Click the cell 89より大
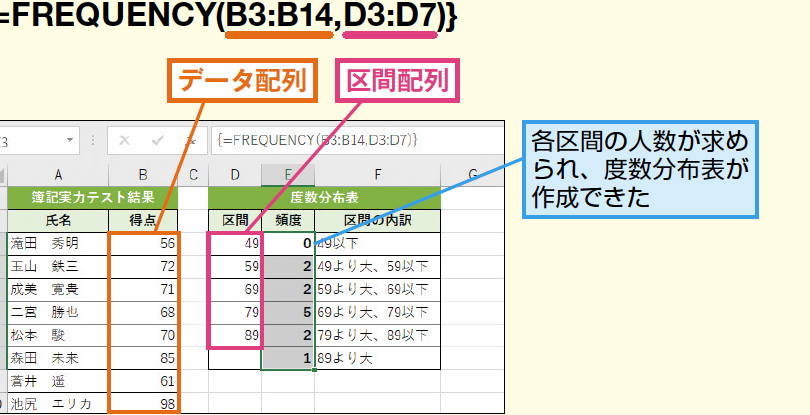This screenshot has width=810, height=415. point(378,358)
